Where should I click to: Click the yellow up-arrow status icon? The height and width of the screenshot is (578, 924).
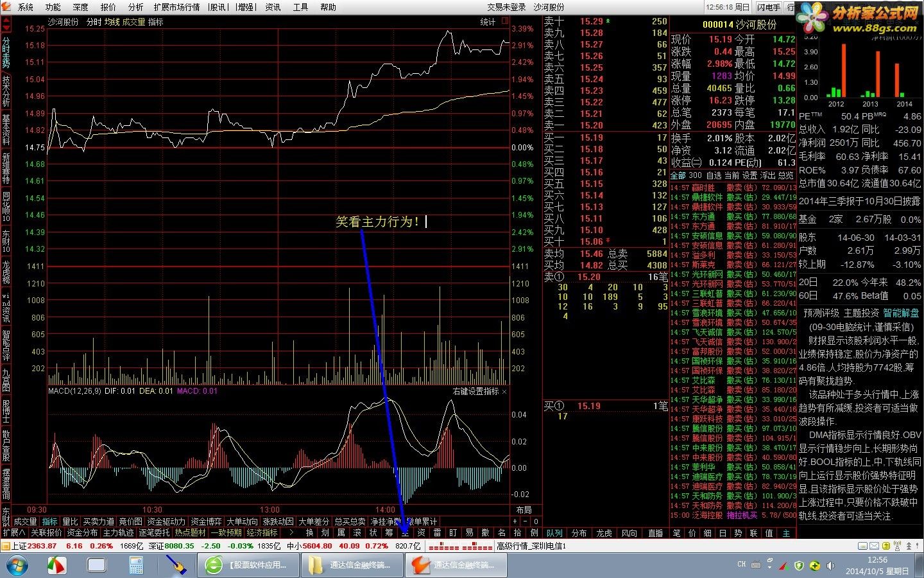coord(886,546)
